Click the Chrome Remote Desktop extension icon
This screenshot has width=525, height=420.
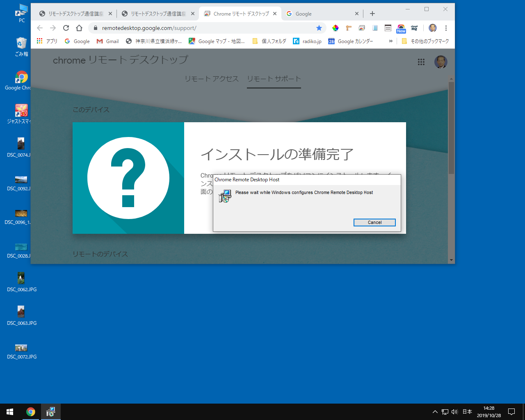click(x=362, y=28)
